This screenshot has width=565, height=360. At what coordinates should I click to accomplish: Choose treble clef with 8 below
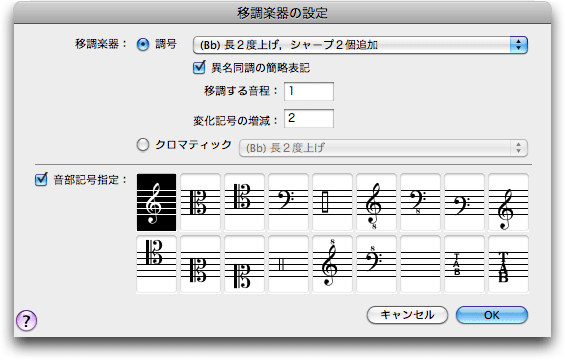(376, 202)
